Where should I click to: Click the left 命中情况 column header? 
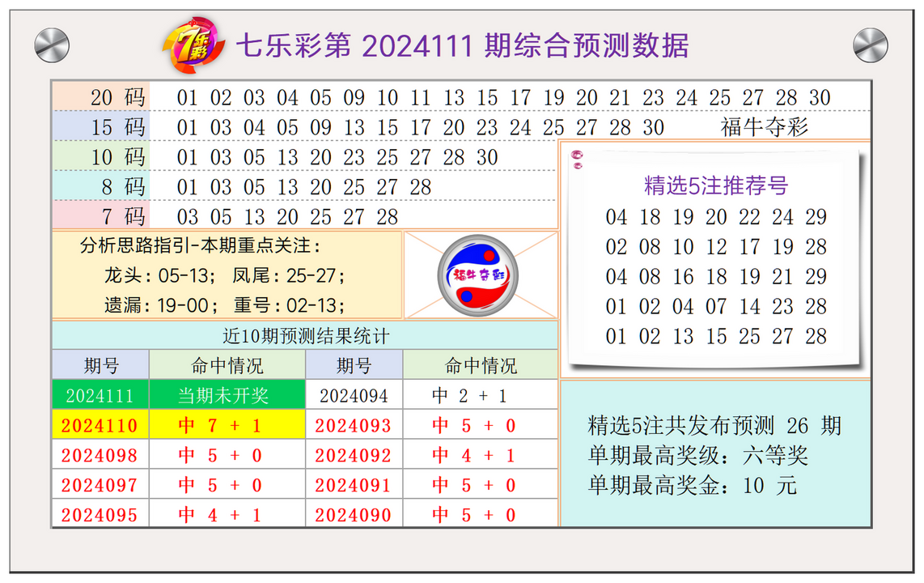227,365
